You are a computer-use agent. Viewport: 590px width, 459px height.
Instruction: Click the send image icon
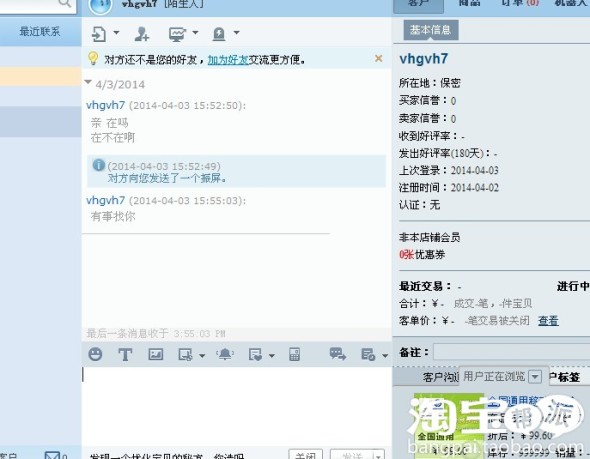[x=155, y=354]
